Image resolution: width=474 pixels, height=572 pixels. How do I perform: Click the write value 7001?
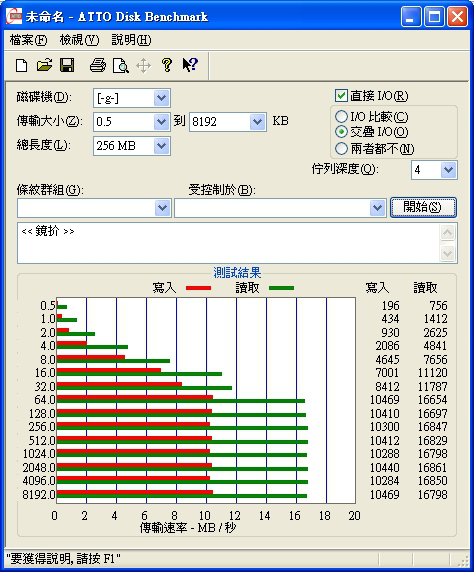coord(388,373)
